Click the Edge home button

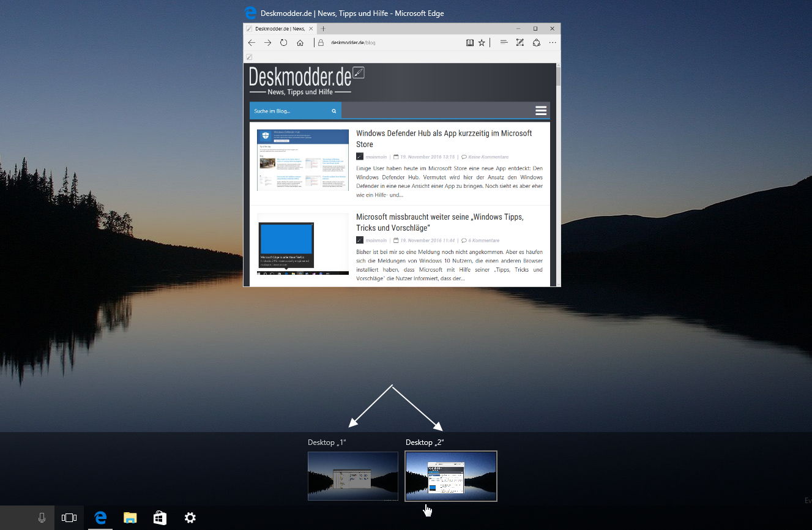coord(300,43)
